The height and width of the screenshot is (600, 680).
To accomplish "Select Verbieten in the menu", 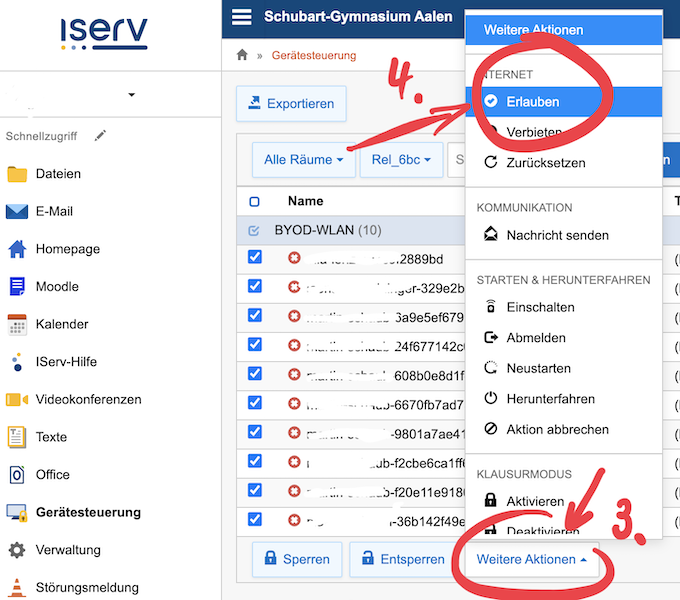I will 563,132.
